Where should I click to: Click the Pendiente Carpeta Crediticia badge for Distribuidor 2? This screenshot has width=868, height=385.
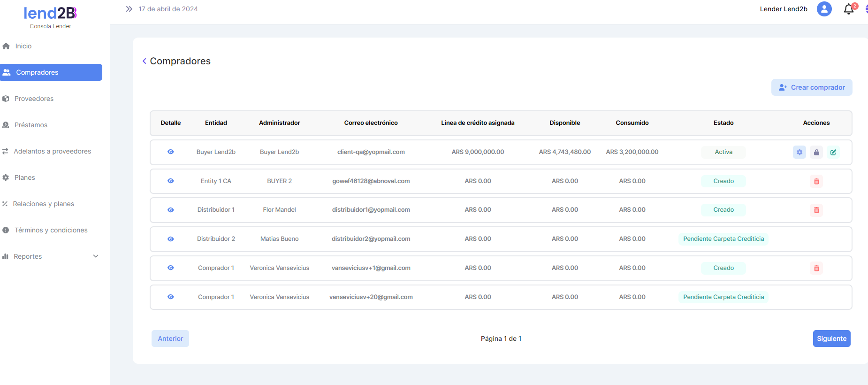coord(723,239)
